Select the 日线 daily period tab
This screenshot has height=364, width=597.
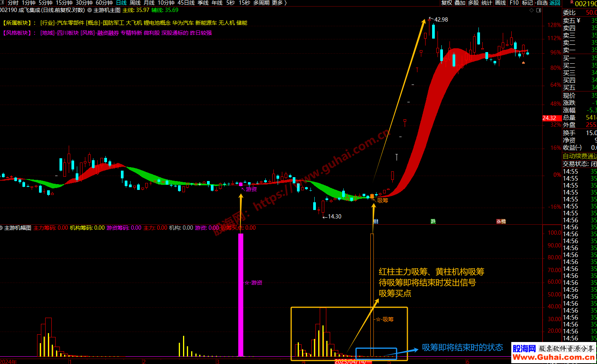(121, 3)
